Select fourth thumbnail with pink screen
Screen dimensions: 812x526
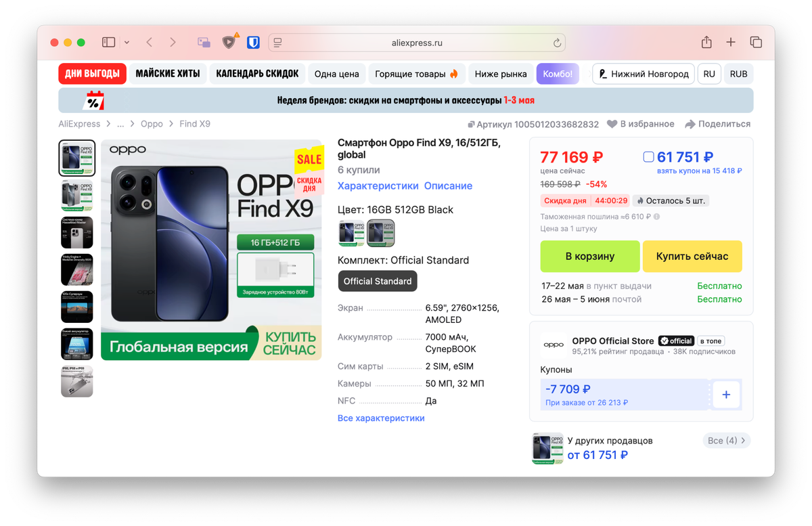pos(76,270)
